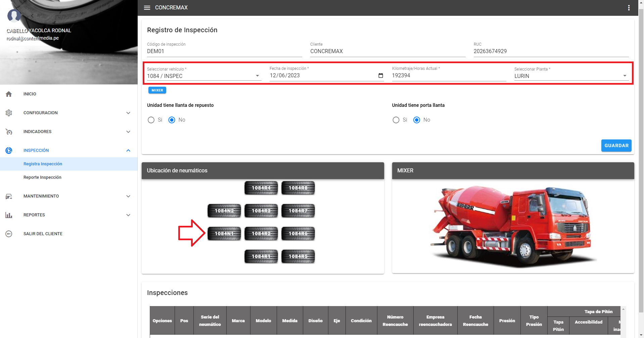Select tire 1084R7 in the tire layout

(x=298, y=211)
